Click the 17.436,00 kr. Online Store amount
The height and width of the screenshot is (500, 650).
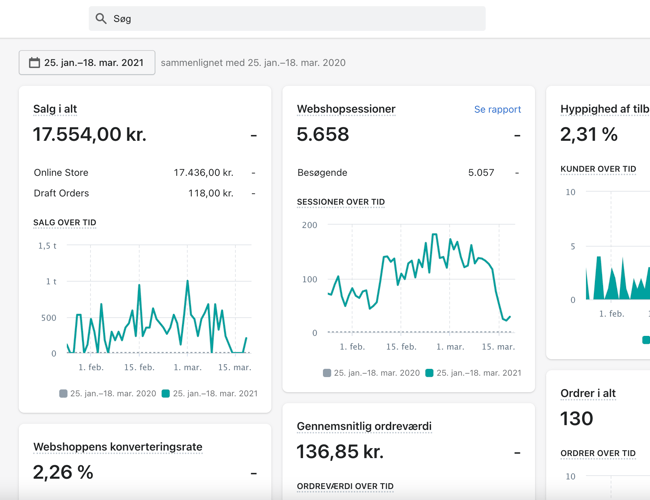point(204,172)
